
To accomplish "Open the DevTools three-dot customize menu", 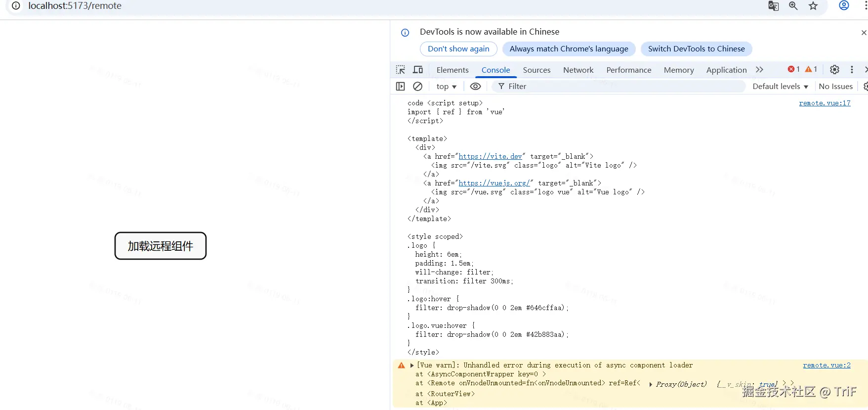I will click(x=852, y=70).
